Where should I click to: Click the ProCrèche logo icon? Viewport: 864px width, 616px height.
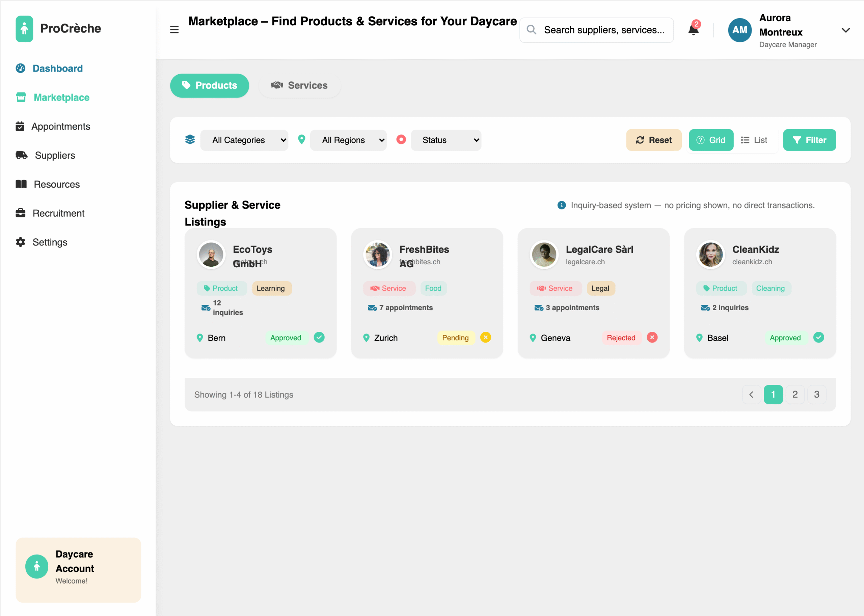click(x=24, y=28)
